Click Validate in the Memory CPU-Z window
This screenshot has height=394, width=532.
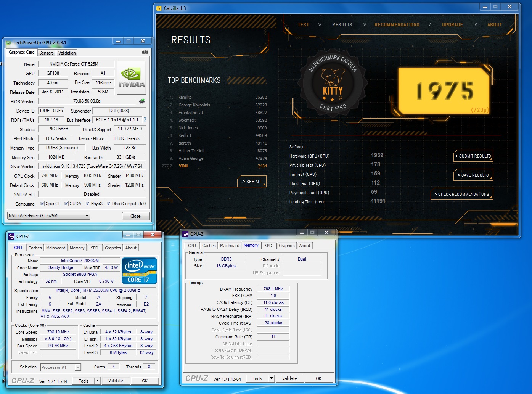(289, 378)
